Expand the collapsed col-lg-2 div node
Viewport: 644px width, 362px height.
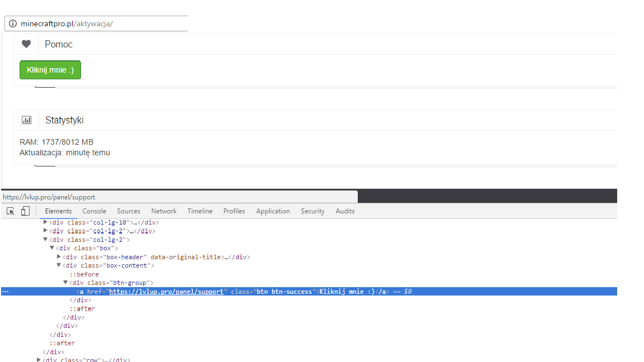(46, 231)
